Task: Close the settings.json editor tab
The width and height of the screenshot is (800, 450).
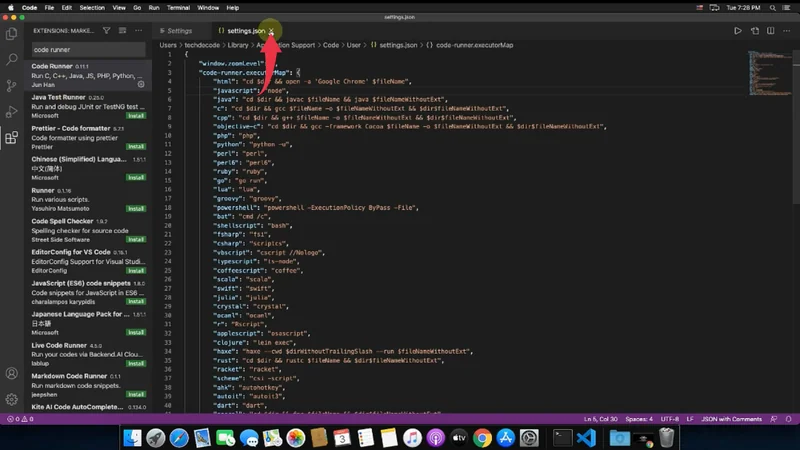Action: [271, 31]
